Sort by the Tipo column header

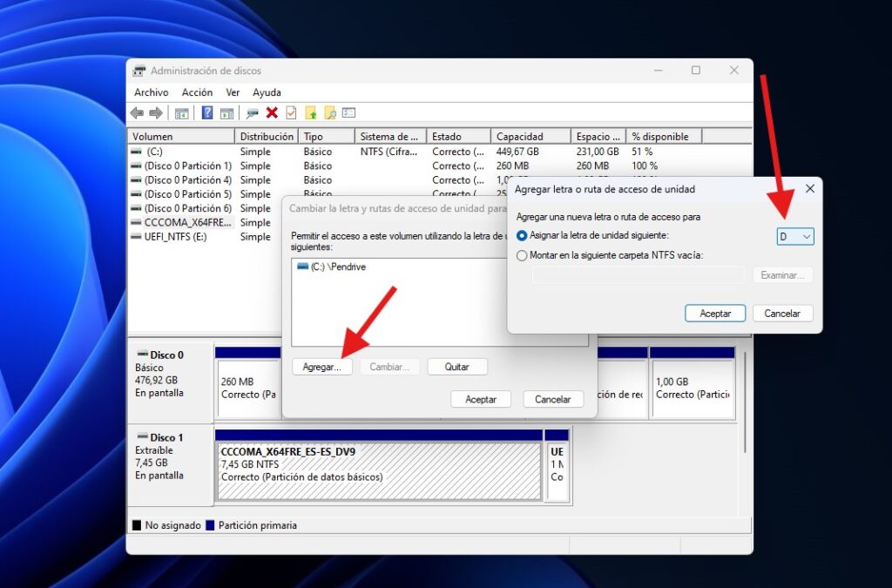(327, 137)
